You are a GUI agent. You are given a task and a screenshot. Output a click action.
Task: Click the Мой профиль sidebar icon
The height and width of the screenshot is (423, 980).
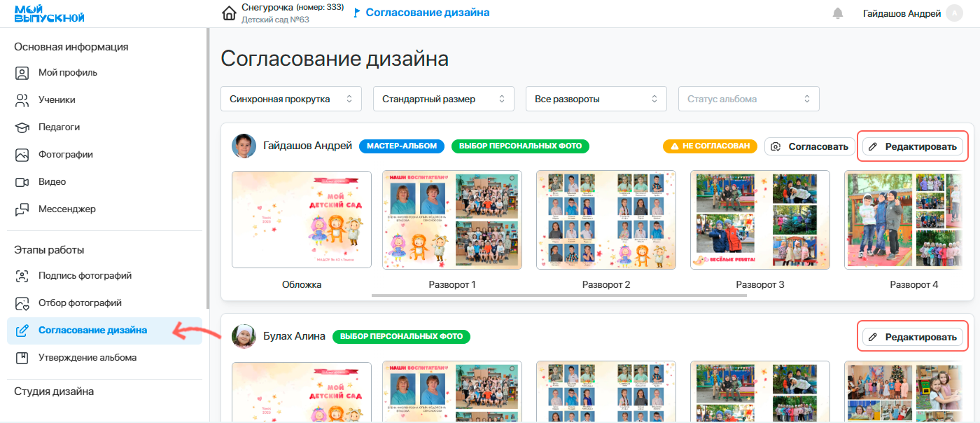point(22,73)
